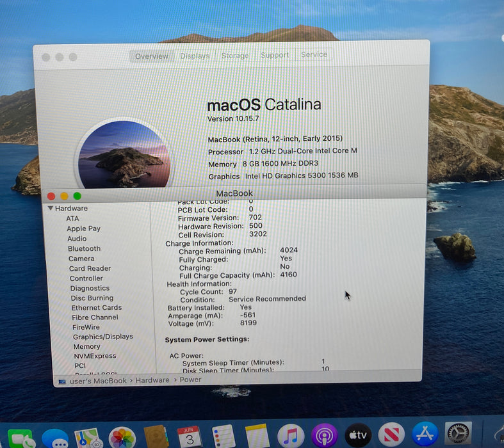This screenshot has width=504, height=448.
Task: Select ATA in the Hardware list
Action: (72, 218)
